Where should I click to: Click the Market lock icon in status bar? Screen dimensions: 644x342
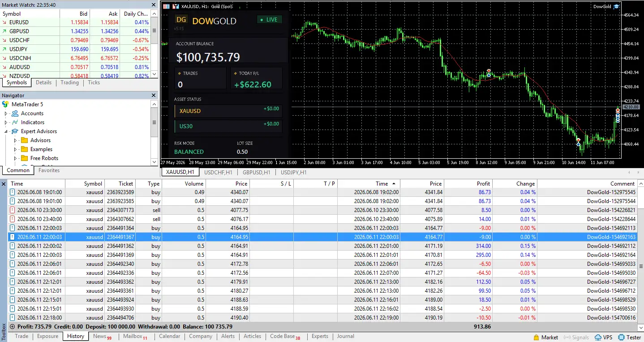(537, 337)
